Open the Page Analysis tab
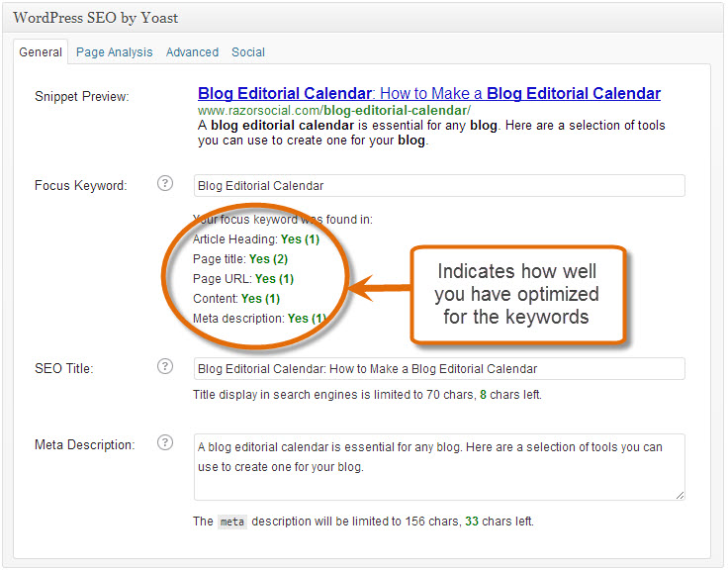The width and height of the screenshot is (728, 570). point(115,52)
